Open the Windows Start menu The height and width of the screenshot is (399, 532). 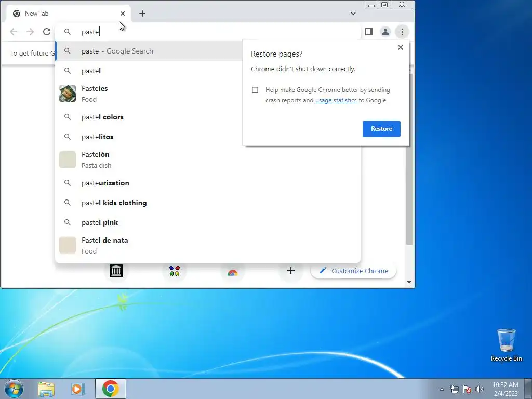[14, 389]
